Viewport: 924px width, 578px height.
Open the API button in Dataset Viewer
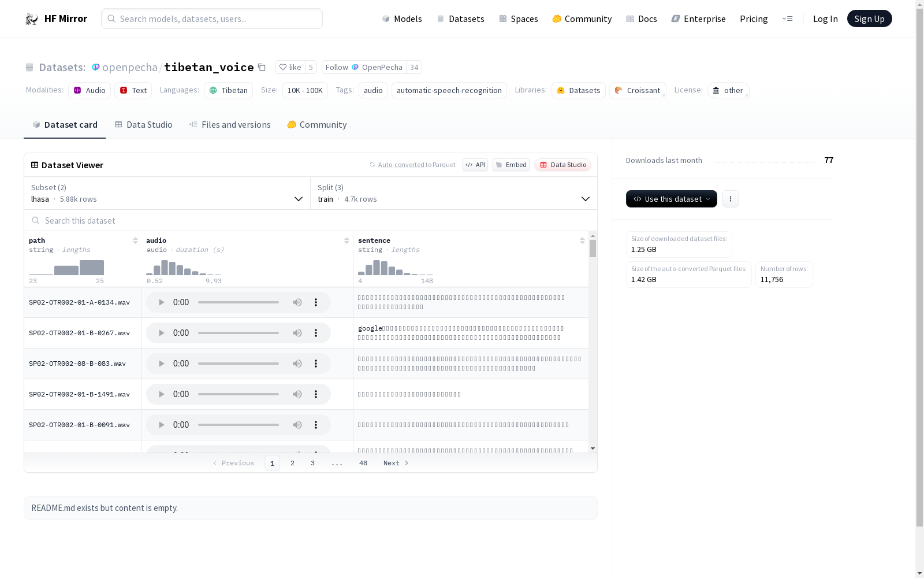coord(475,165)
